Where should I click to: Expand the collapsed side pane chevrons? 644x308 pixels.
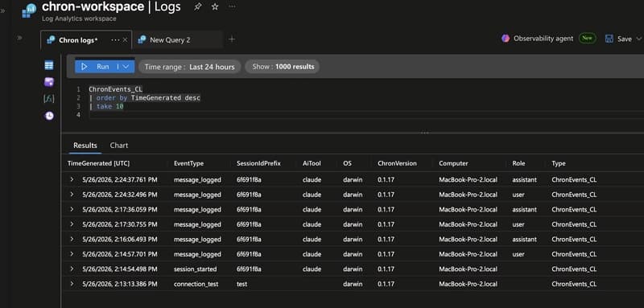click(x=19, y=38)
